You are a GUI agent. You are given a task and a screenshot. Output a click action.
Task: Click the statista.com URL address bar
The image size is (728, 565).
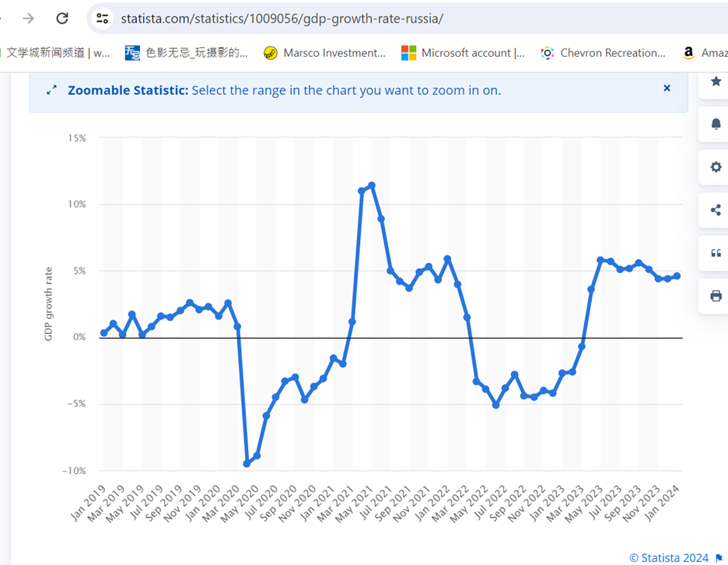point(311,18)
